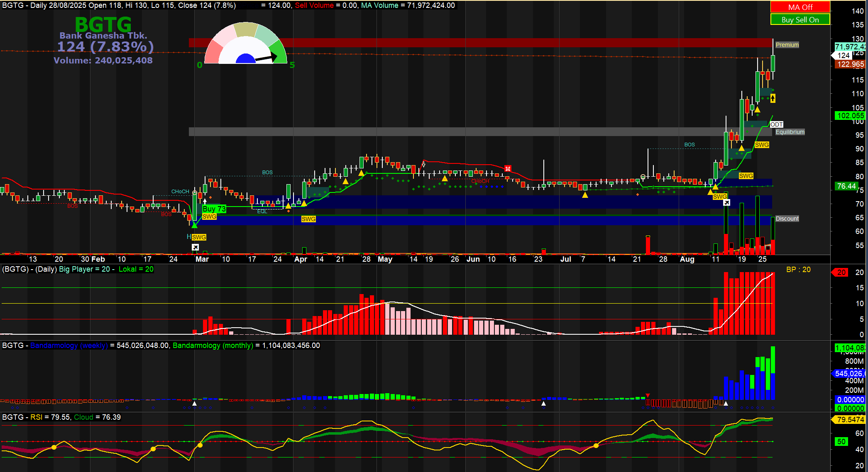Click the red X box marker above the red CHoCH label
The height and width of the screenshot is (472, 868).
click(x=508, y=168)
